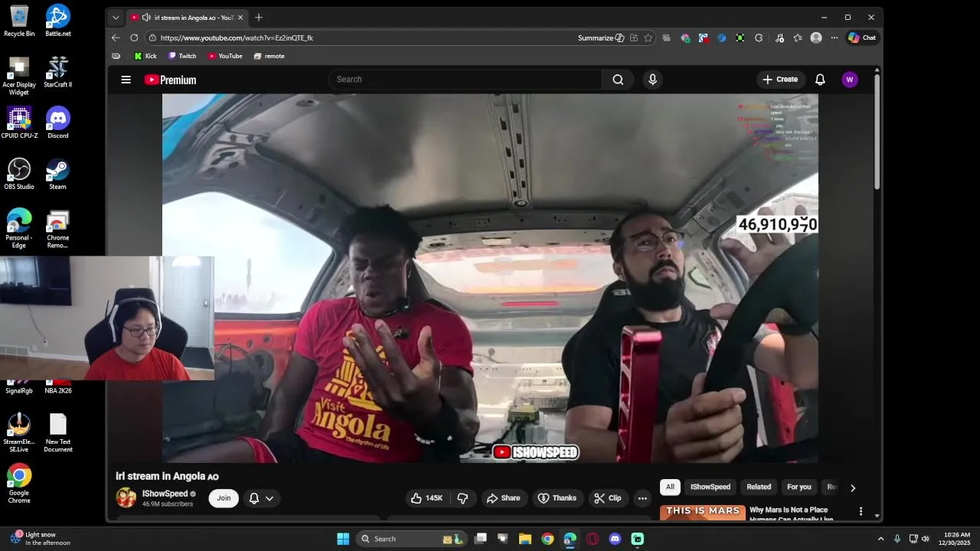This screenshot has width=980, height=551.
Task: Open IShowSpeed channel name link
Action: pos(165,494)
